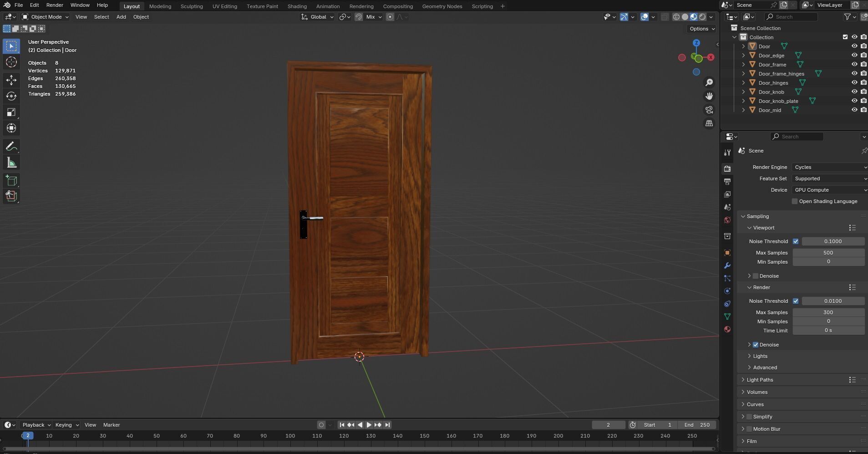The width and height of the screenshot is (868, 454).
Task: Open the Modifiers properties tab
Action: pyautogui.click(x=727, y=265)
